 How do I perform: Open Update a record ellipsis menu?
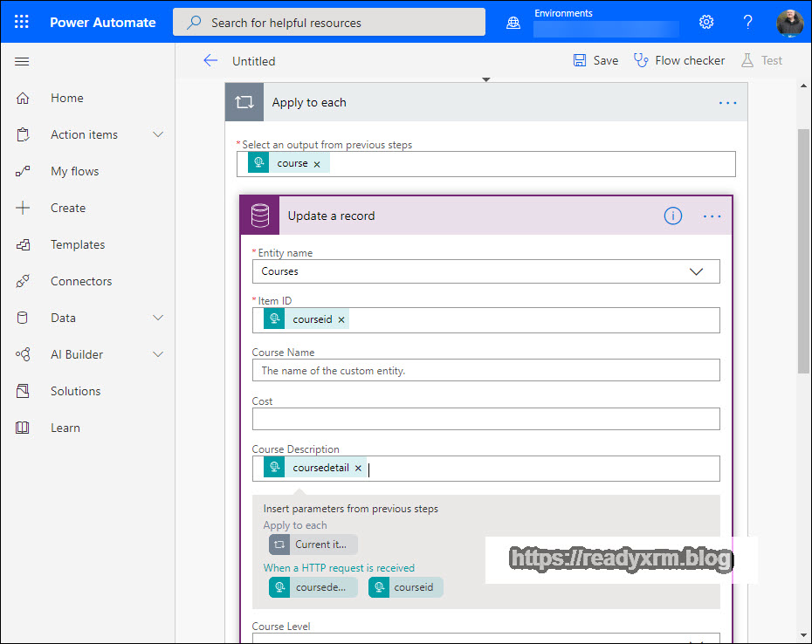(712, 216)
